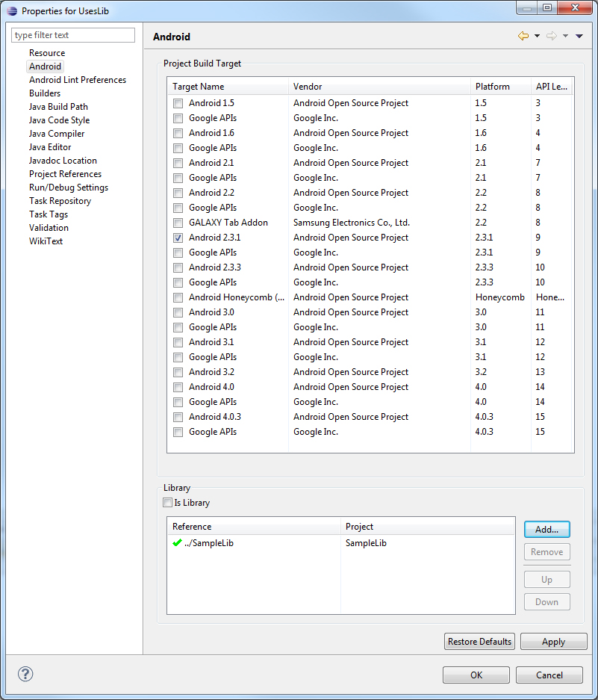This screenshot has width=598, height=700.
Task: Dismiss dialog with Cancel button
Action: (x=549, y=675)
